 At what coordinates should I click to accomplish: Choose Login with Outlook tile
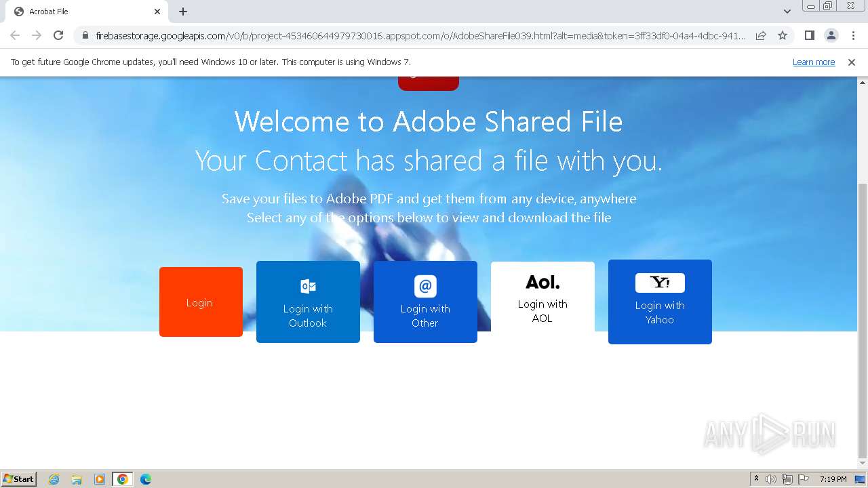click(x=308, y=302)
